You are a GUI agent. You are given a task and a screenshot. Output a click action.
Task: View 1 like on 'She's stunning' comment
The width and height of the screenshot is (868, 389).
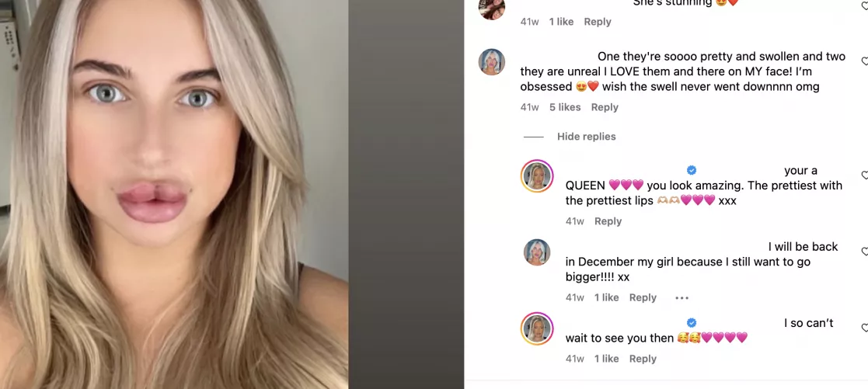pos(561,22)
